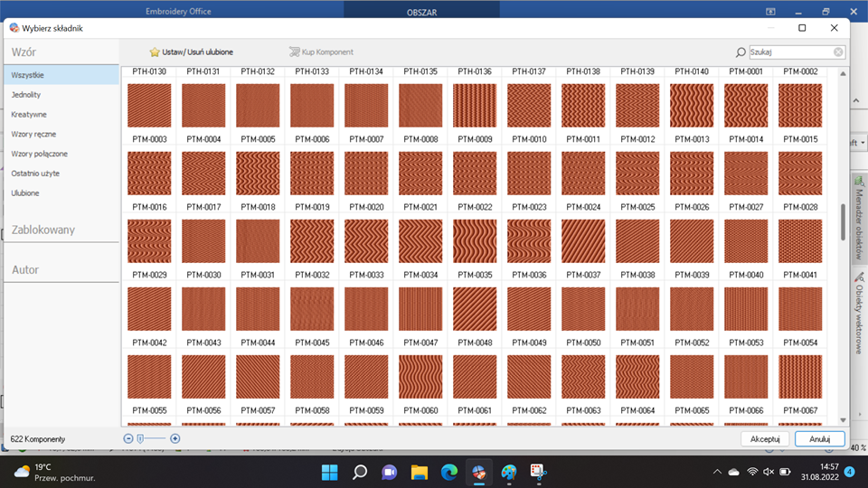The image size is (868, 488).
Task: Select the Jednolity category
Action: pos(26,95)
